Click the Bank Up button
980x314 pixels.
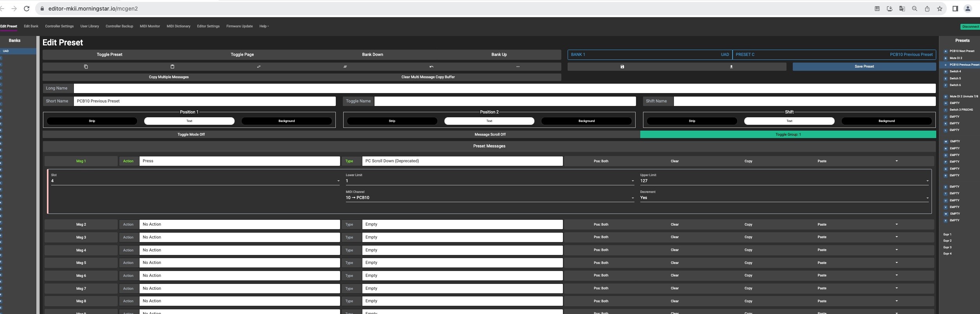499,55
